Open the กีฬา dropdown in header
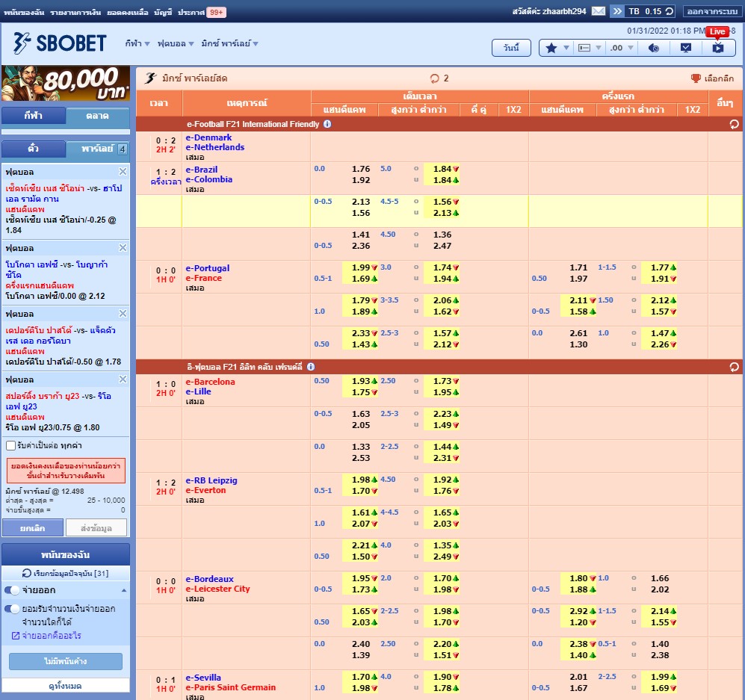The height and width of the screenshot is (700, 745). coord(137,43)
